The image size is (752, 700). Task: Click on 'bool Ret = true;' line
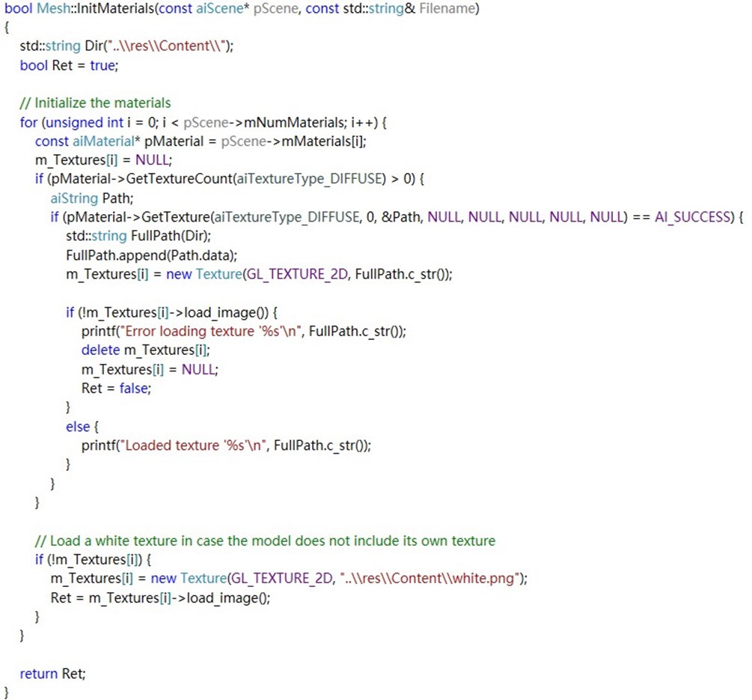(69, 65)
